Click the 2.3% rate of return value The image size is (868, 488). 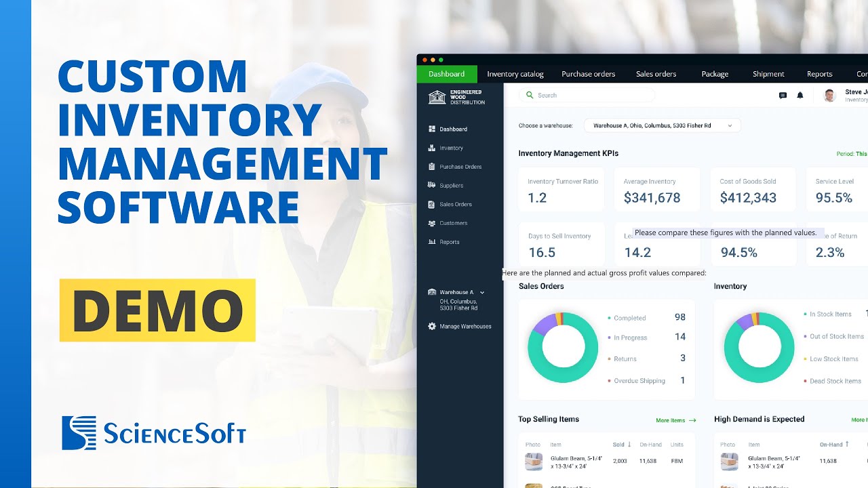click(830, 253)
